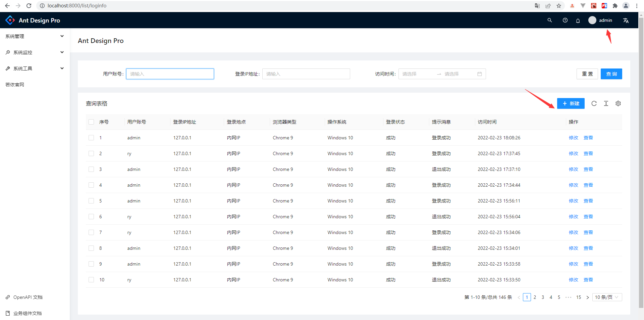Click the previous page arrow in pagination

[x=519, y=298]
